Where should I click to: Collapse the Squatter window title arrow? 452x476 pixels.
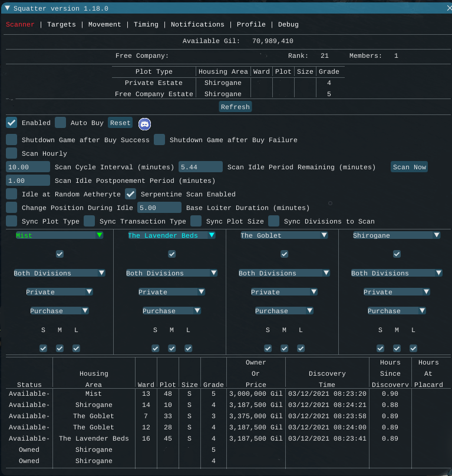click(8, 8)
